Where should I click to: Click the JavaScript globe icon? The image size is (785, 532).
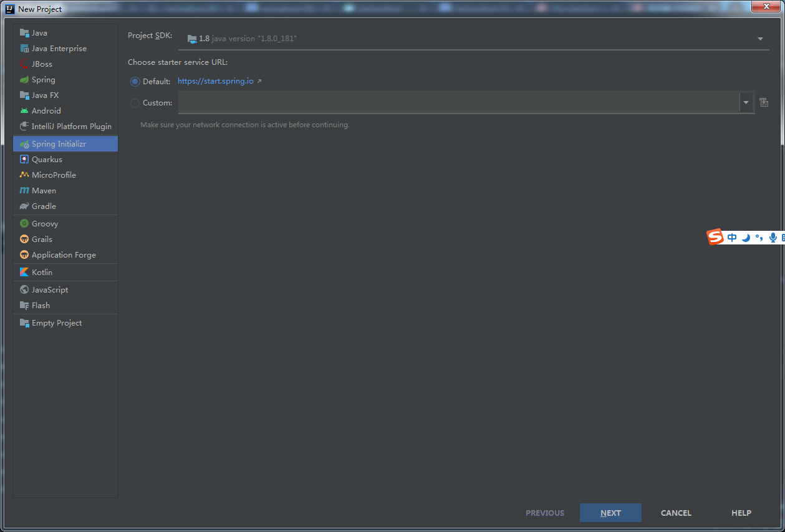click(24, 290)
